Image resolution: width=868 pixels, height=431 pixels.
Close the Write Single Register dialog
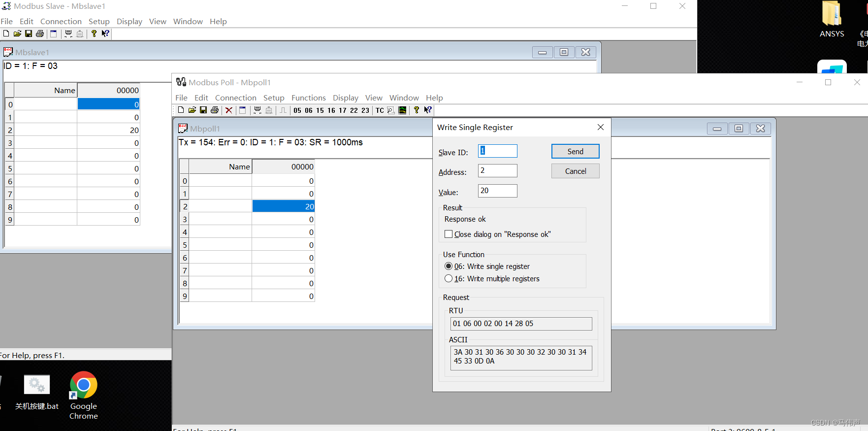601,127
